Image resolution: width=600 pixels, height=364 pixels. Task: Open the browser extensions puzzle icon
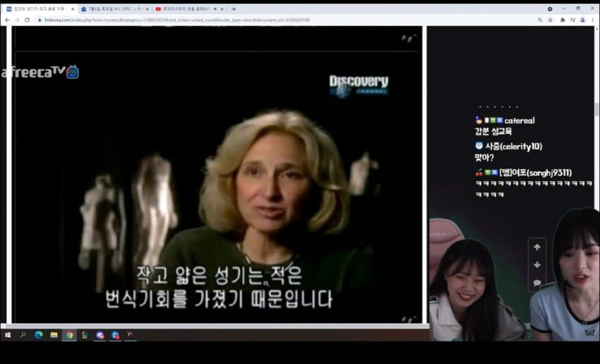[x=563, y=20]
